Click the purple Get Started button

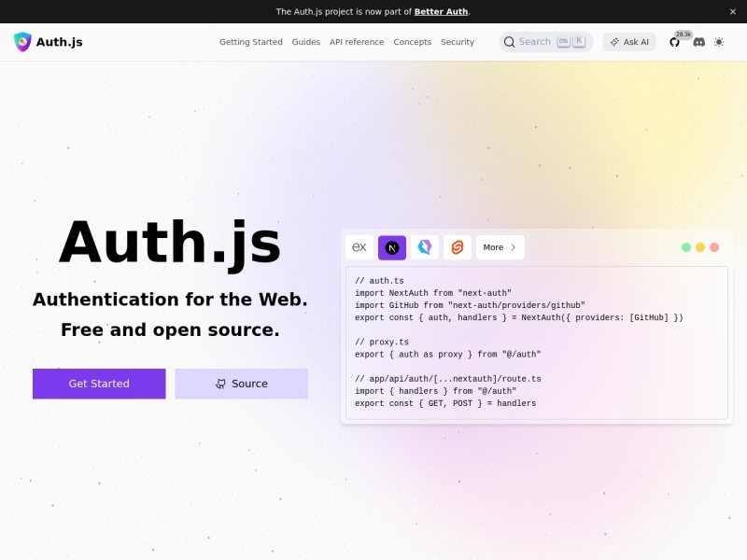click(x=99, y=384)
